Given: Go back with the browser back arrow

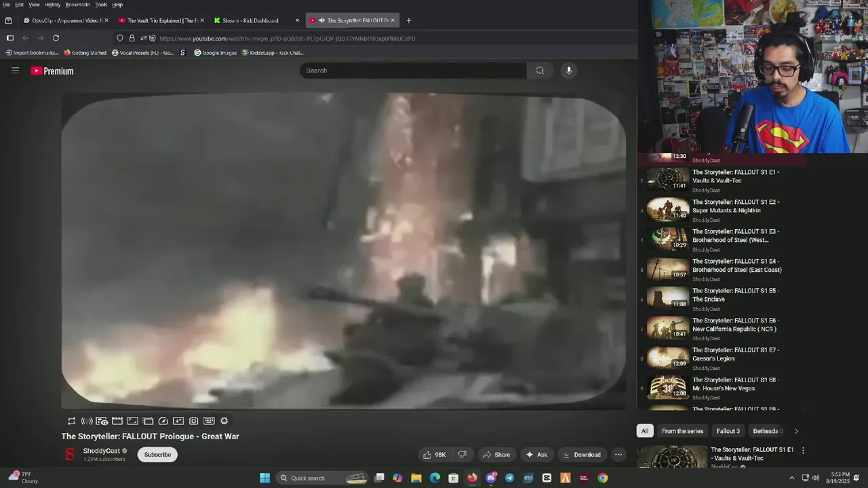Looking at the screenshot, I should pos(25,38).
